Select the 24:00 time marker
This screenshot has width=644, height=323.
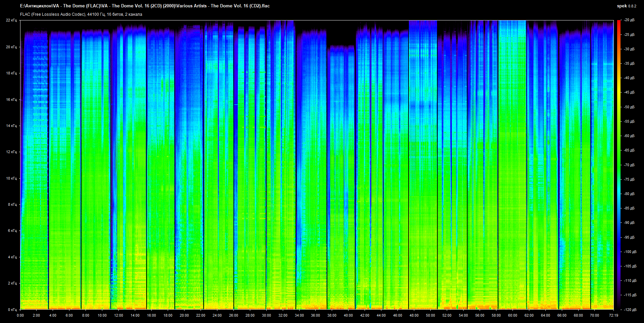[217, 315]
